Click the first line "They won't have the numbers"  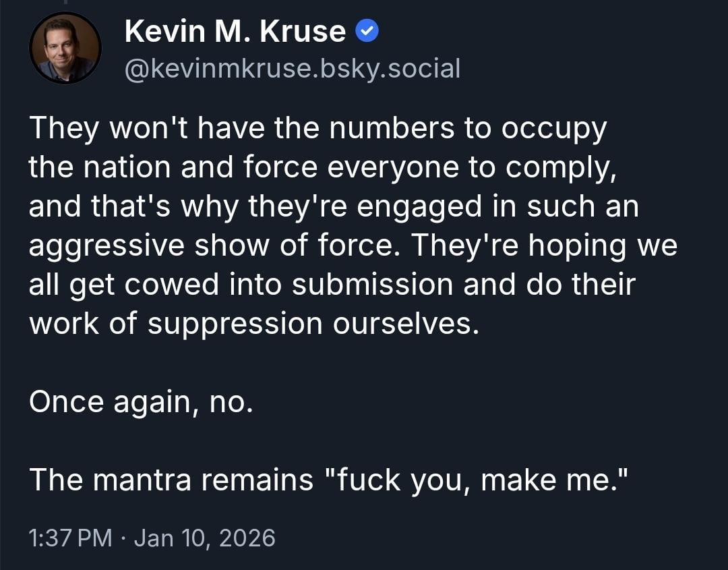(x=317, y=128)
